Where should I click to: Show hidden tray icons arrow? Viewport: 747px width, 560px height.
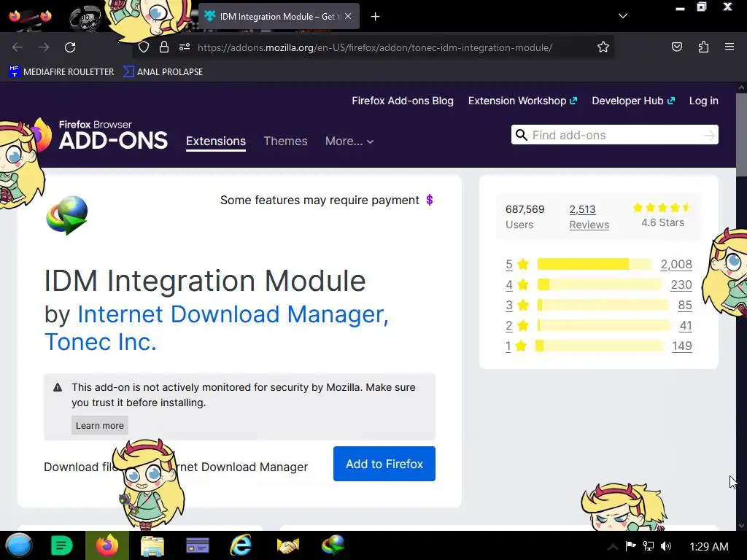613,547
